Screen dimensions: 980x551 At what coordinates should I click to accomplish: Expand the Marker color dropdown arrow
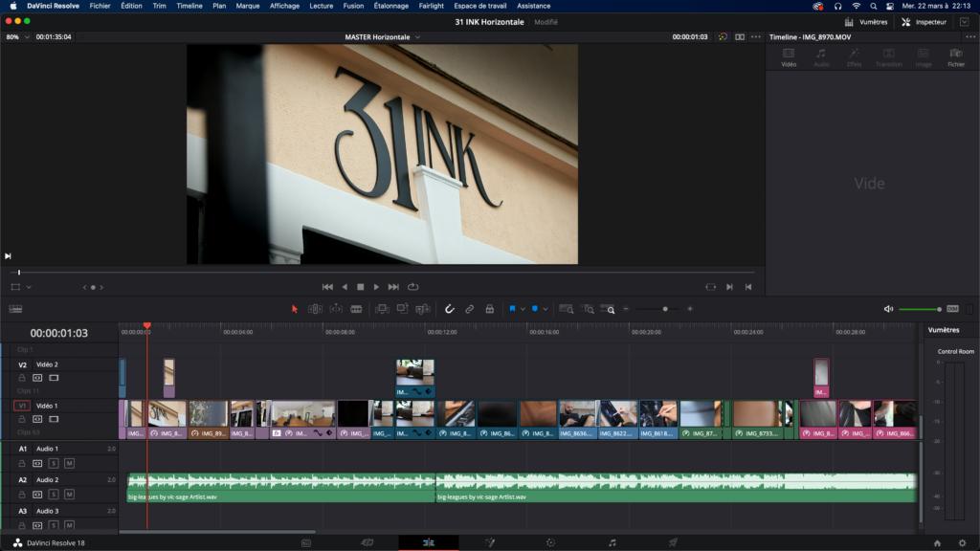click(546, 309)
